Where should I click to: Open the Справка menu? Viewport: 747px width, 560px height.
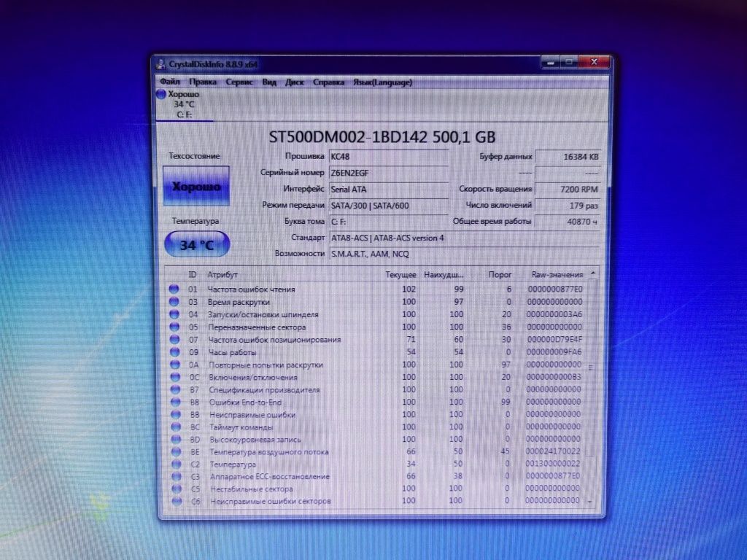[328, 82]
